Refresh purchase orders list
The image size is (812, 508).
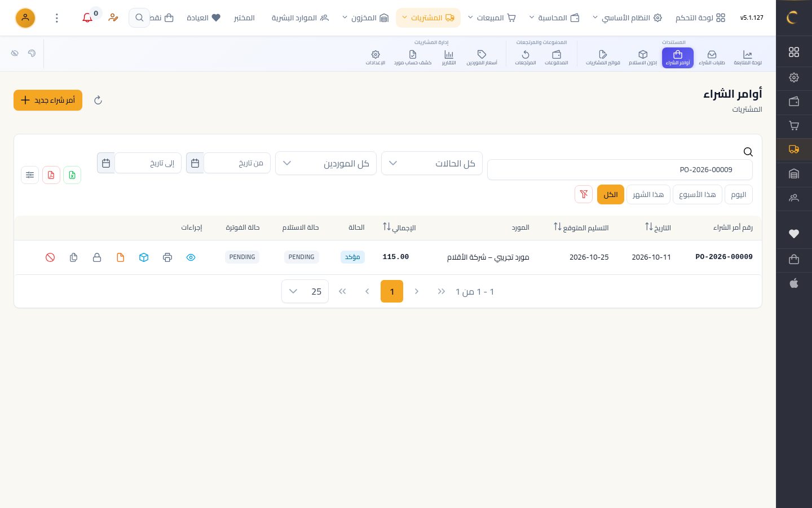[98, 100]
